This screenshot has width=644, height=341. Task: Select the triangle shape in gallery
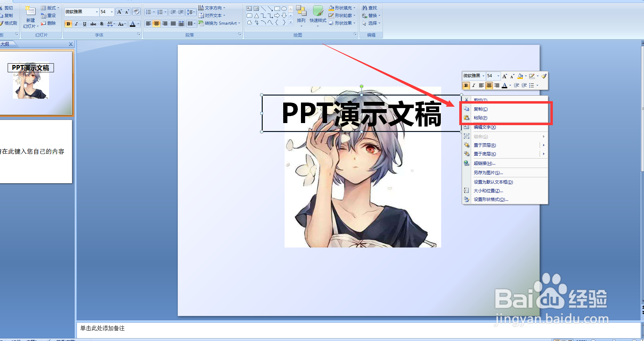click(256, 16)
